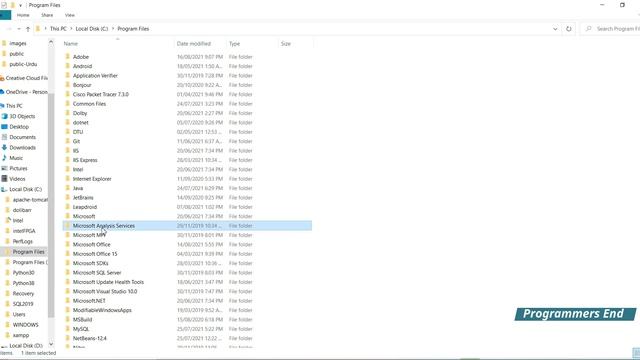Select the Users folder in navigation tree
The width and height of the screenshot is (640, 360).
pyautogui.click(x=19, y=314)
